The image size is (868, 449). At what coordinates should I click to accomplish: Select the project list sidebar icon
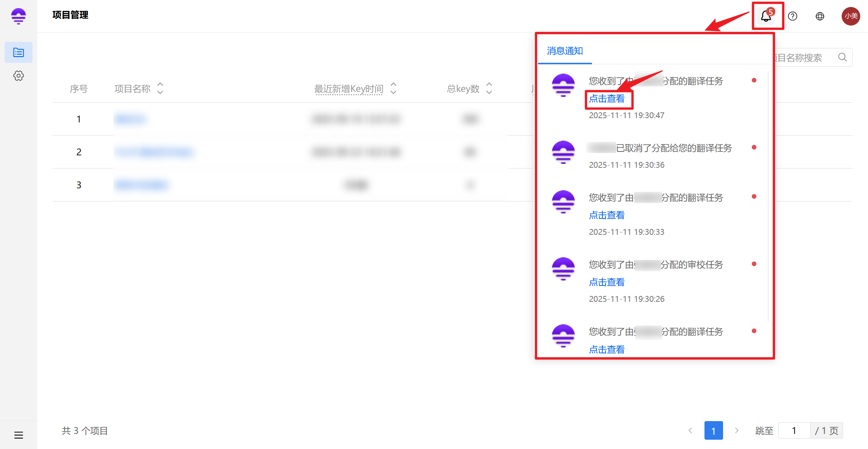(x=19, y=52)
